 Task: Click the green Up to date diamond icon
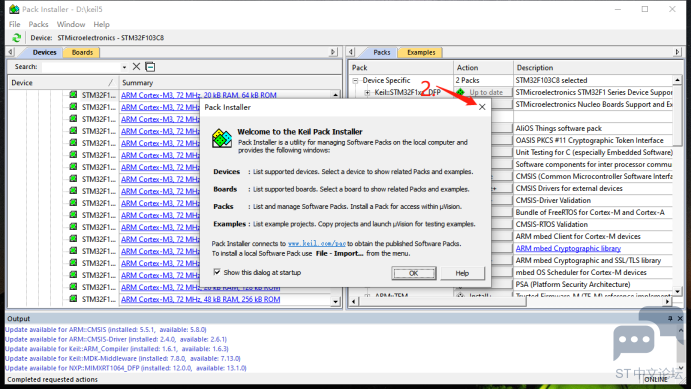pyautogui.click(x=460, y=92)
